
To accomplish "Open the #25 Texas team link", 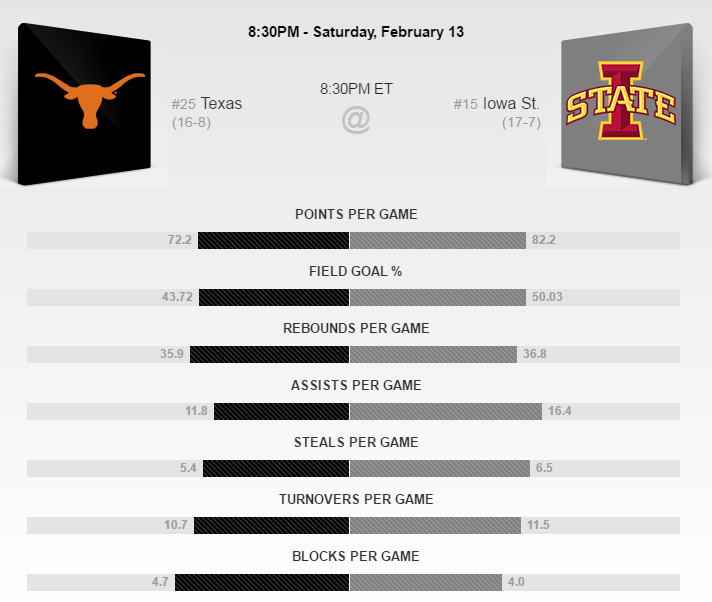I will (207, 104).
